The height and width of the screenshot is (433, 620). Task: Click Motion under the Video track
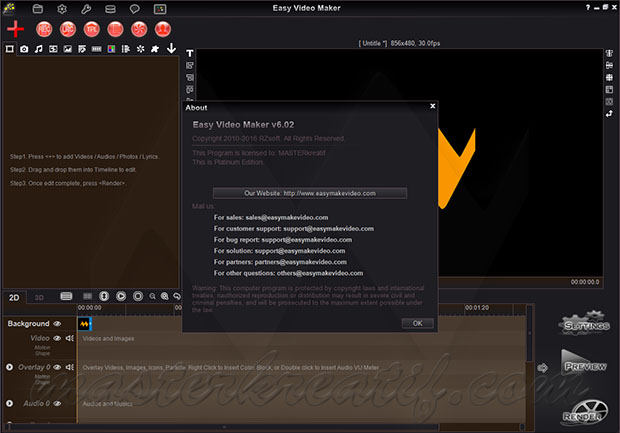click(42, 348)
